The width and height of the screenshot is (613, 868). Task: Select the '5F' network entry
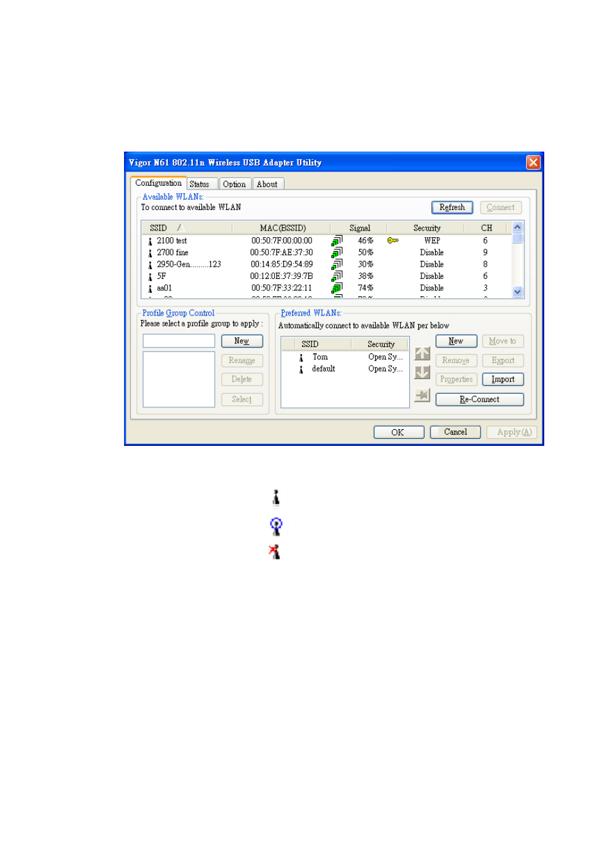(x=326, y=276)
